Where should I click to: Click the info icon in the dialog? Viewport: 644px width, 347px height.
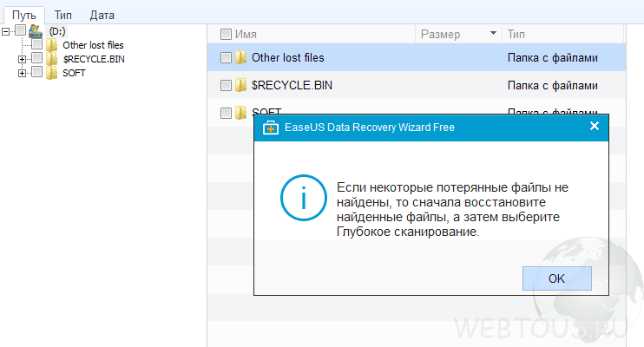pos(304,198)
